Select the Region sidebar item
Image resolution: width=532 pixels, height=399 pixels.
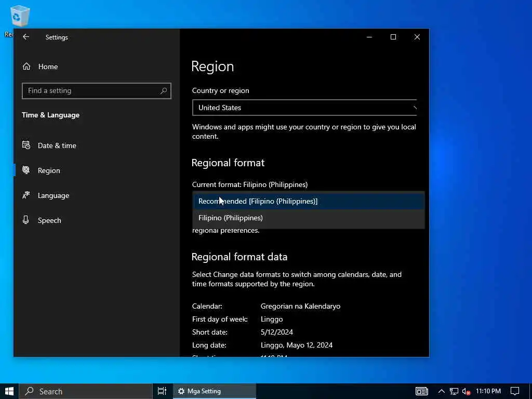pyautogui.click(x=41, y=170)
